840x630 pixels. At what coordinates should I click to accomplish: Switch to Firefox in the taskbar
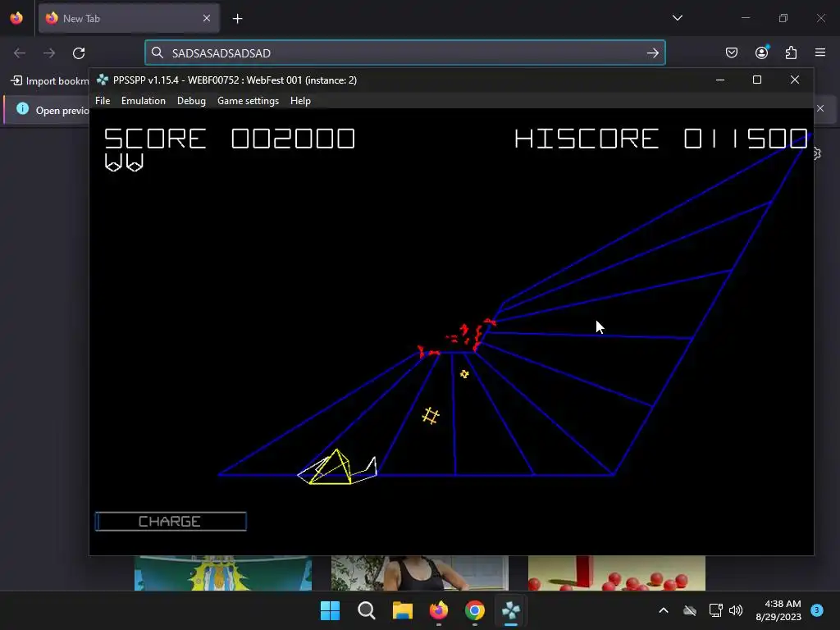439,610
